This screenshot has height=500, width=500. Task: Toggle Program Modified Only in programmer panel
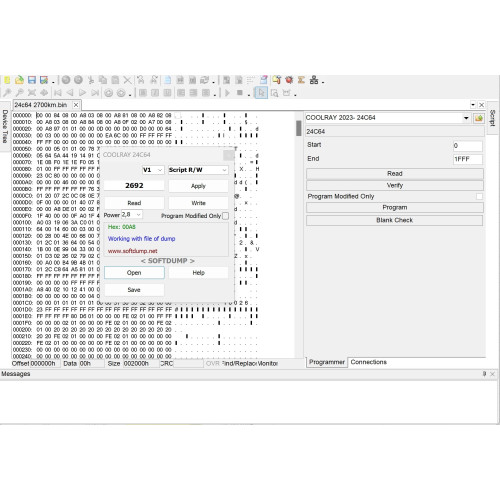(479, 197)
